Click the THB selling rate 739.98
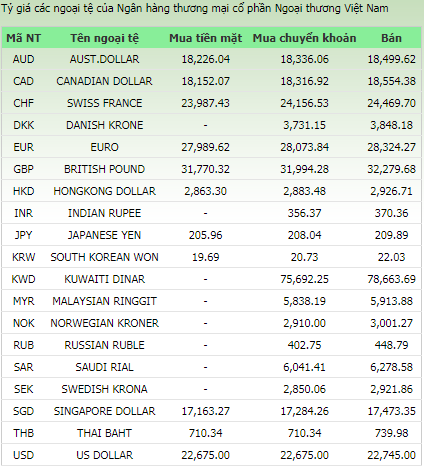 tap(391, 433)
